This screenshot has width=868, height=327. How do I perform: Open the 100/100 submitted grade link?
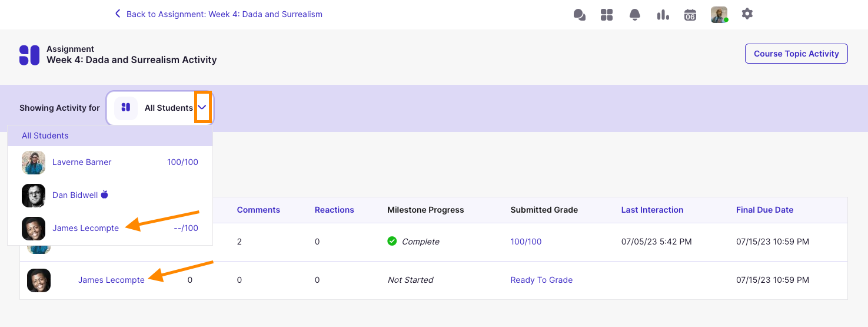pyautogui.click(x=526, y=242)
